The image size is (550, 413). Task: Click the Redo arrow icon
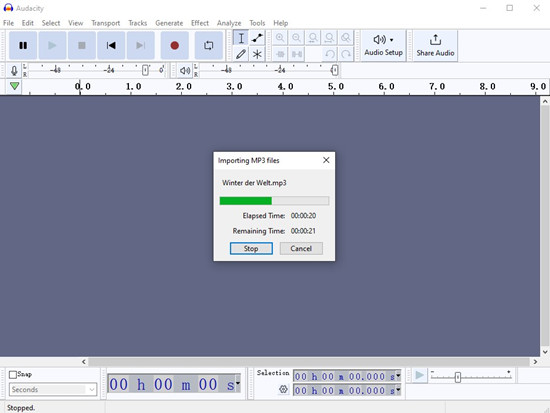(x=346, y=54)
